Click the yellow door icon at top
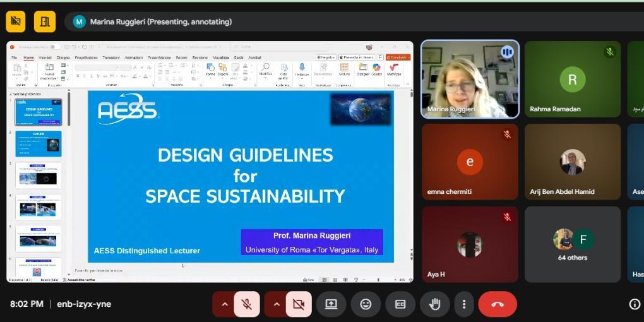644x322 pixels. tap(45, 21)
